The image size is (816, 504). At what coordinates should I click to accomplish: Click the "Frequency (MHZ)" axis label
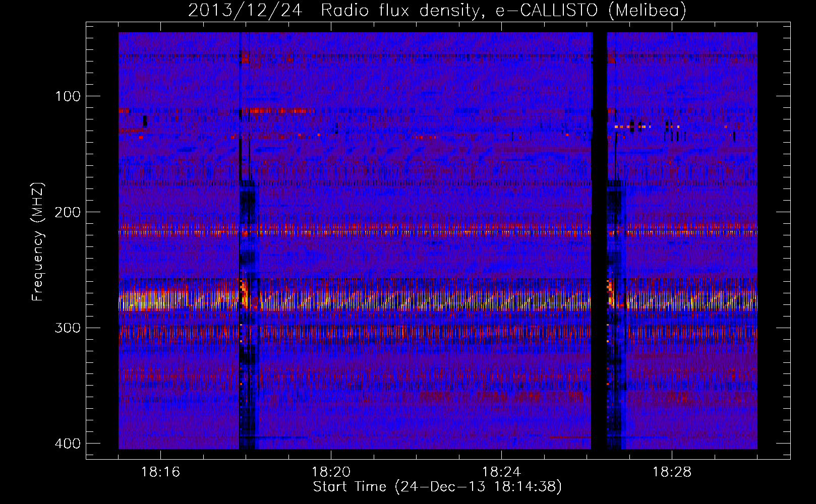click(x=38, y=242)
